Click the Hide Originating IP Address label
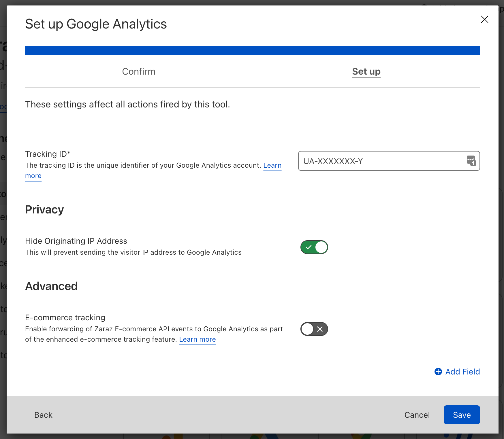Viewport: 504px width, 439px height. 76,241
